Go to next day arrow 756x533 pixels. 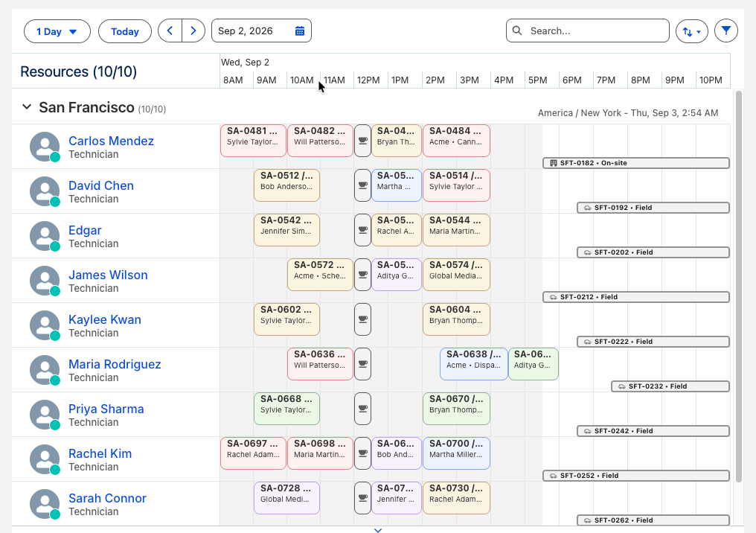click(x=193, y=31)
